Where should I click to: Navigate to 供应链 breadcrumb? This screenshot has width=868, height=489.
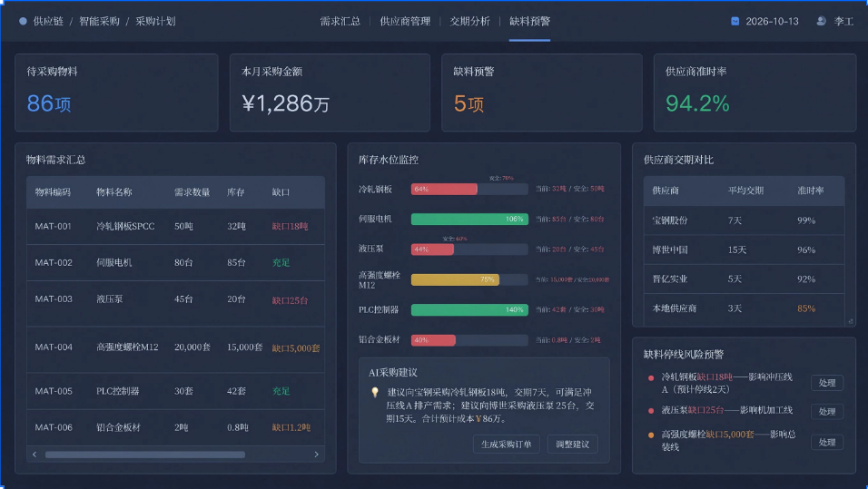48,21
